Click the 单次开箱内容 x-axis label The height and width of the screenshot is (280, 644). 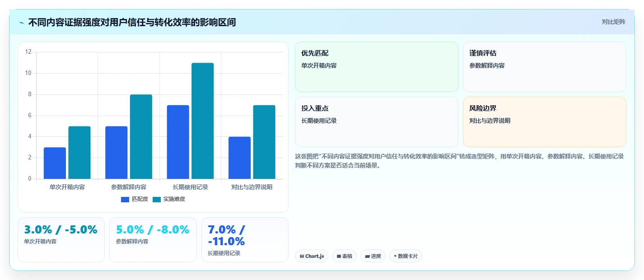67,187
